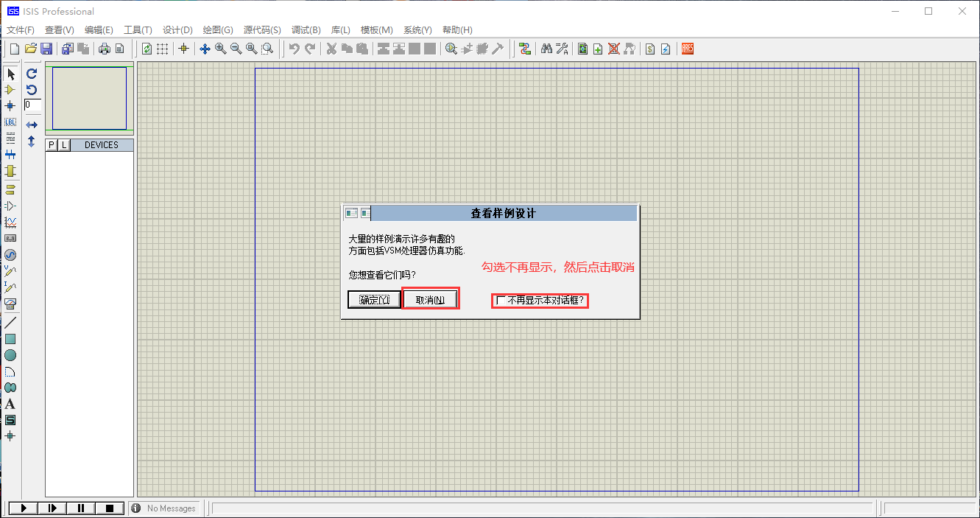Select the Component mode tool

10,89
